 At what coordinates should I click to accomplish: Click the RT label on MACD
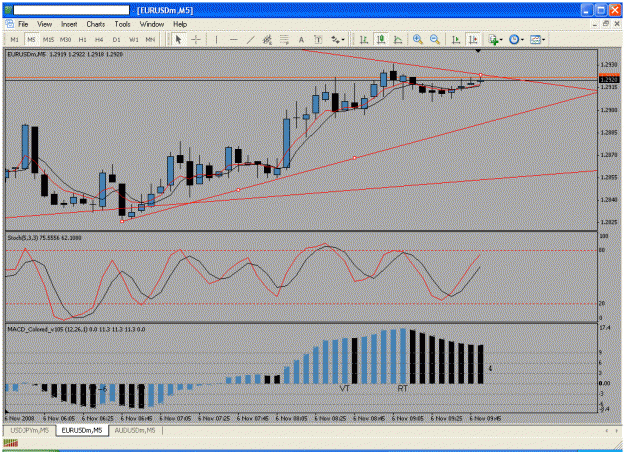pyautogui.click(x=402, y=388)
